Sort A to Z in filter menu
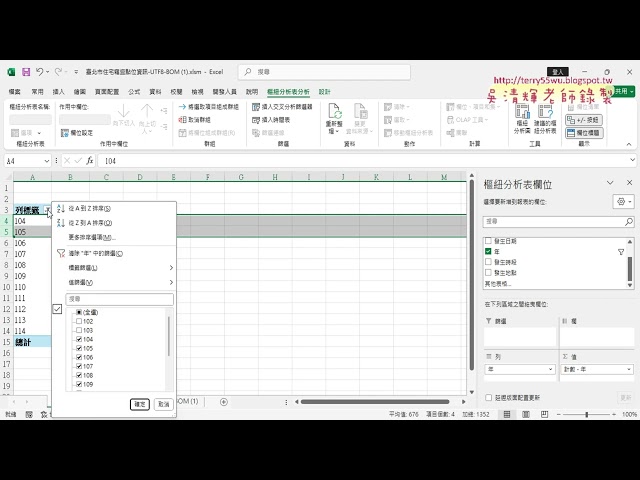 pyautogui.click(x=90, y=209)
